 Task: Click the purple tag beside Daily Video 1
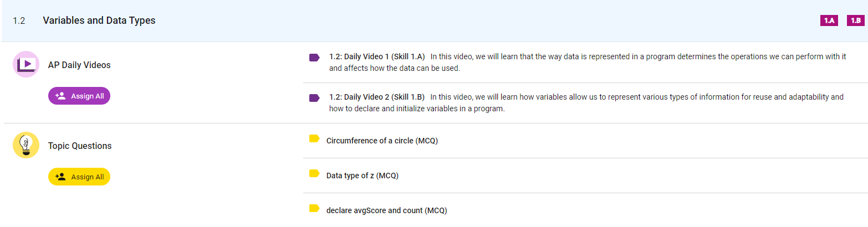(314, 57)
